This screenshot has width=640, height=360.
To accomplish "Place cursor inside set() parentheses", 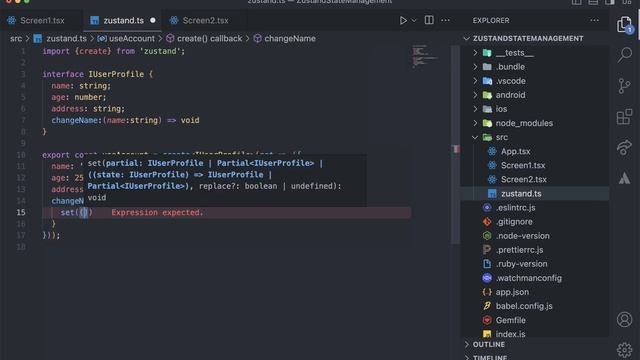I will pos(84,212).
